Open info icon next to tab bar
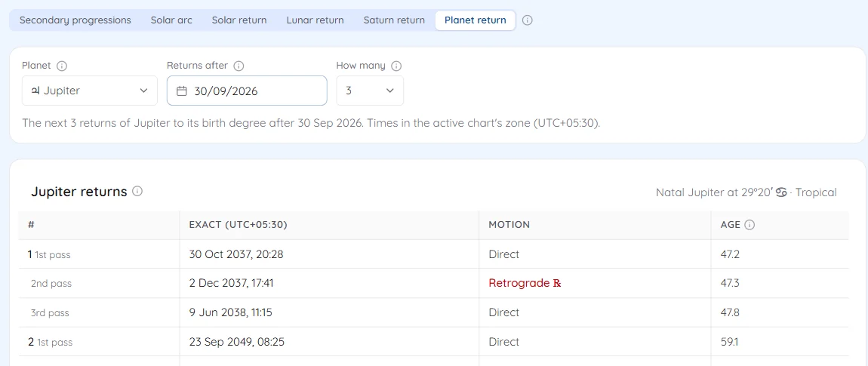The image size is (868, 366). 528,20
